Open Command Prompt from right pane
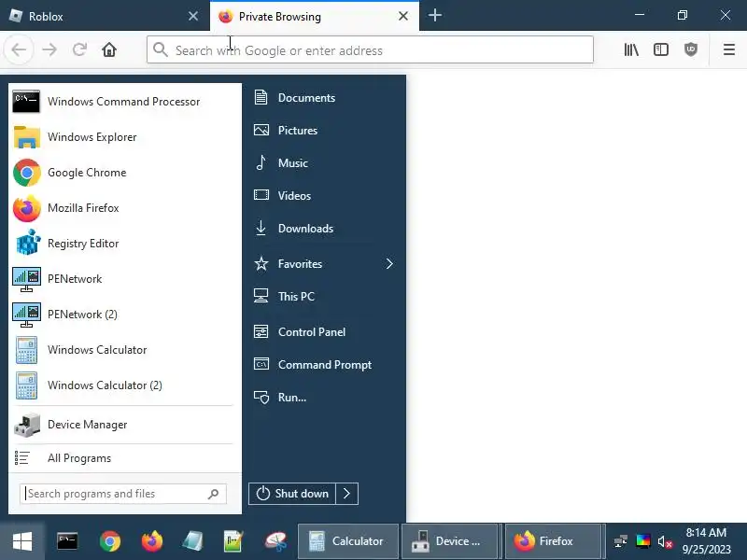This screenshot has width=747, height=560. tap(324, 365)
